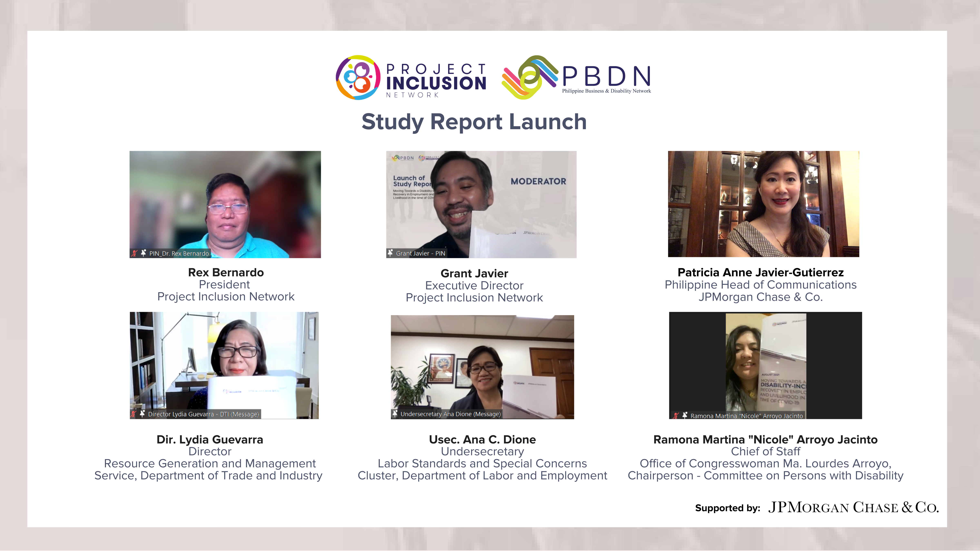The height and width of the screenshot is (551, 980).
Task: Click the PBDN interlocking ribbon logo
Action: [x=530, y=77]
